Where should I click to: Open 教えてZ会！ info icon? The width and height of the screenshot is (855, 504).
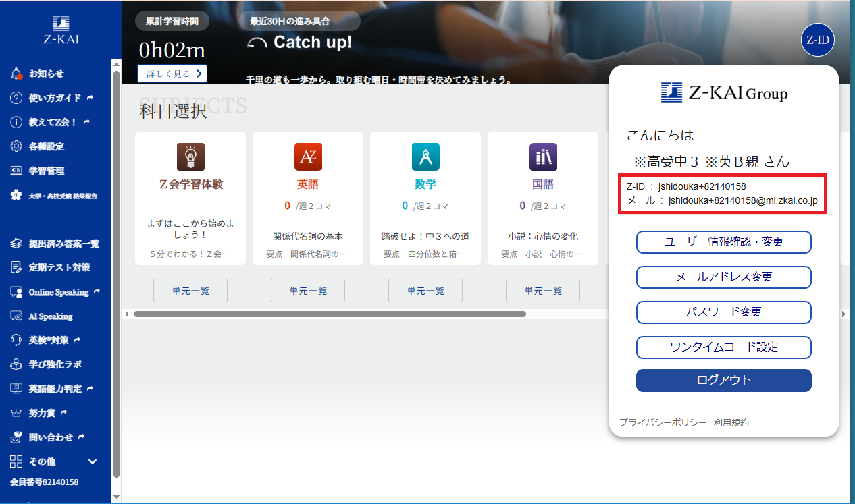(17, 122)
